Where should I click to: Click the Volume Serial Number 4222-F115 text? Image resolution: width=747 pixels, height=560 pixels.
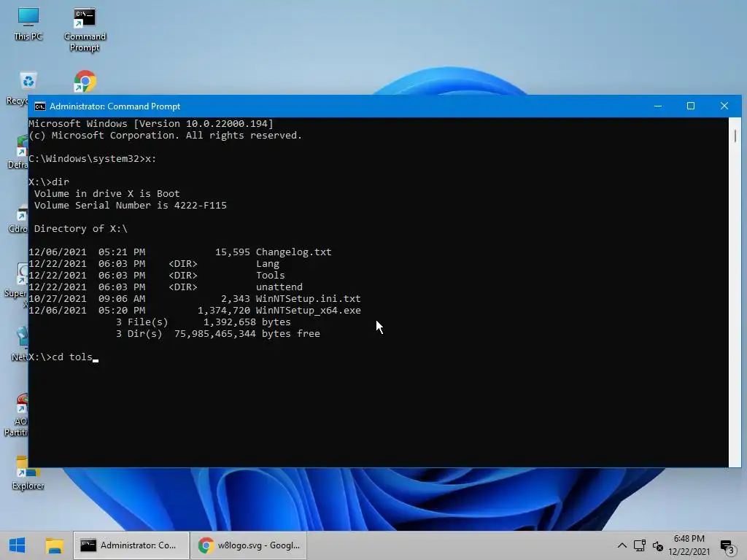click(130, 205)
